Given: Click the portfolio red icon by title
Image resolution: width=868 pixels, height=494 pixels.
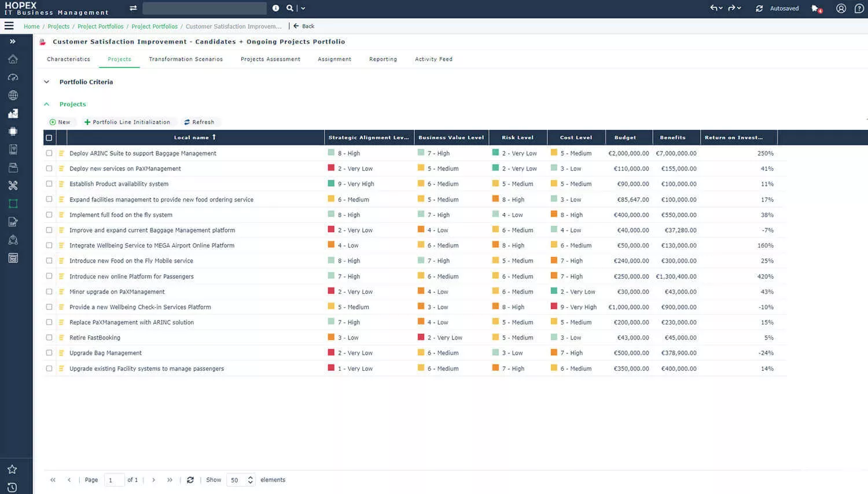Looking at the screenshot, I should click(x=42, y=42).
